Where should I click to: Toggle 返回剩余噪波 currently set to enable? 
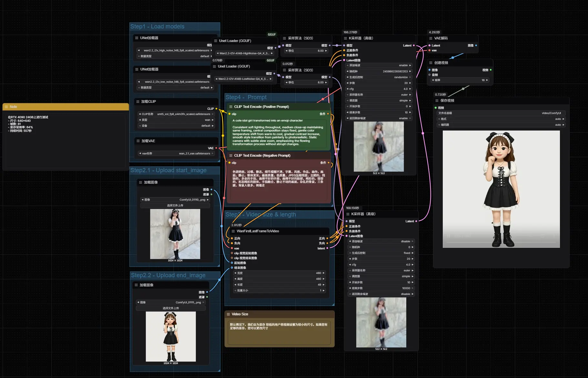(379, 118)
